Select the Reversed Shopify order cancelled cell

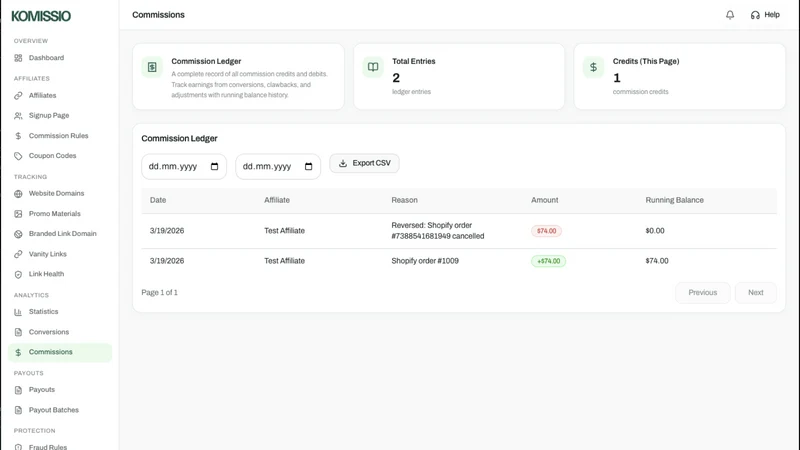(438, 231)
